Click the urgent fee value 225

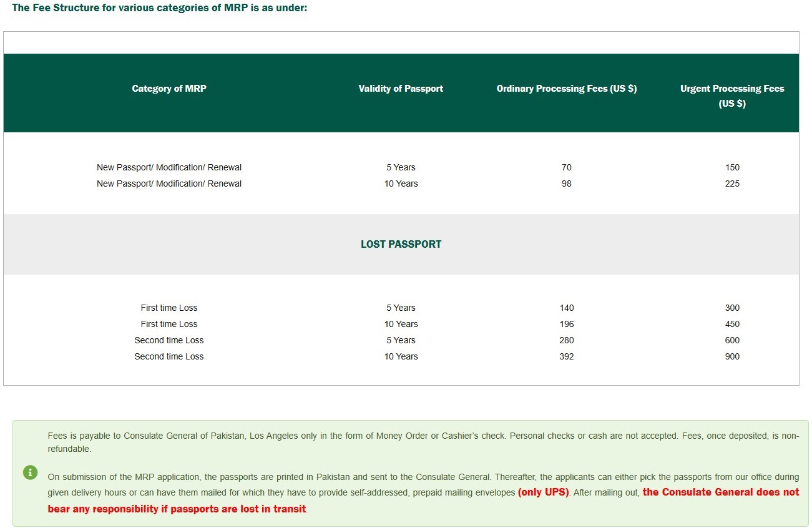click(x=732, y=183)
